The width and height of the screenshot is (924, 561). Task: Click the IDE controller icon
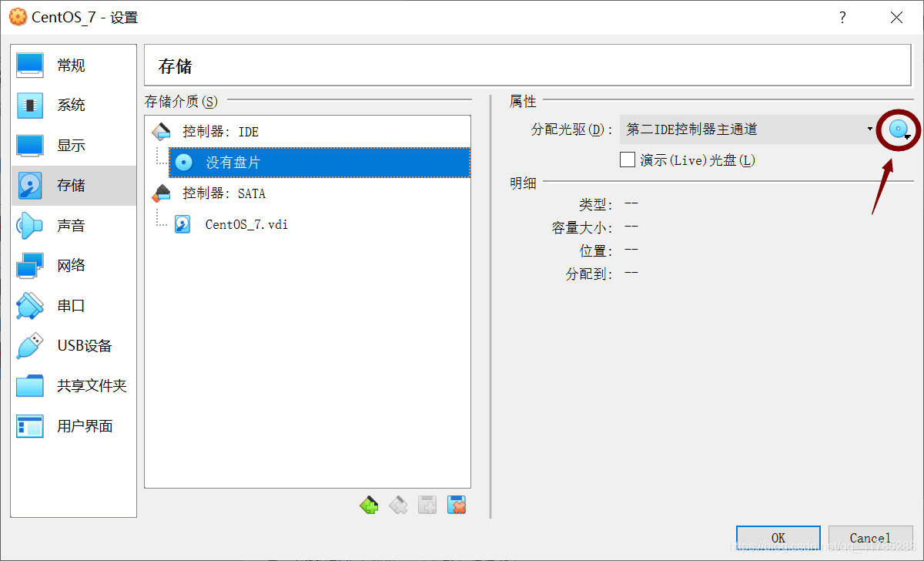162,132
